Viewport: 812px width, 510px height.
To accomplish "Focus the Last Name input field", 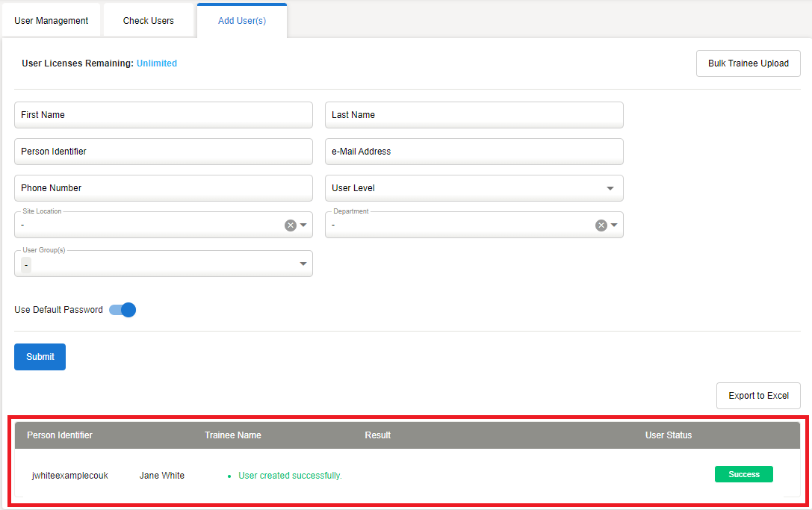I will [474, 115].
